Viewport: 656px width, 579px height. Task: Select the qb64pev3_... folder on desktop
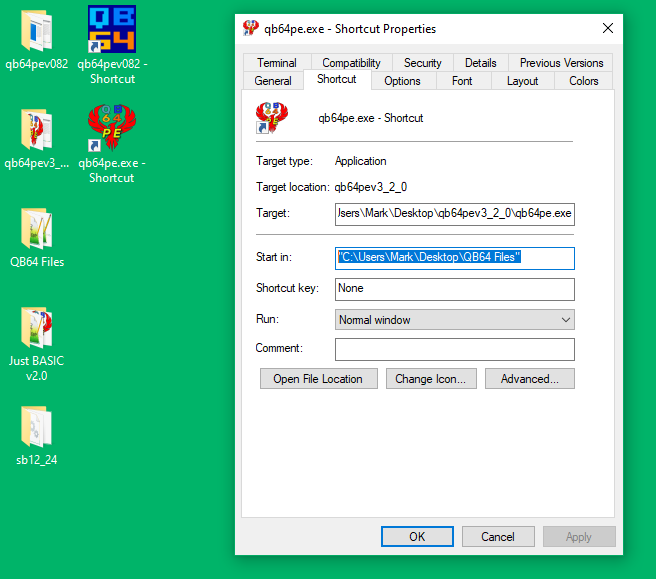click(x=36, y=130)
